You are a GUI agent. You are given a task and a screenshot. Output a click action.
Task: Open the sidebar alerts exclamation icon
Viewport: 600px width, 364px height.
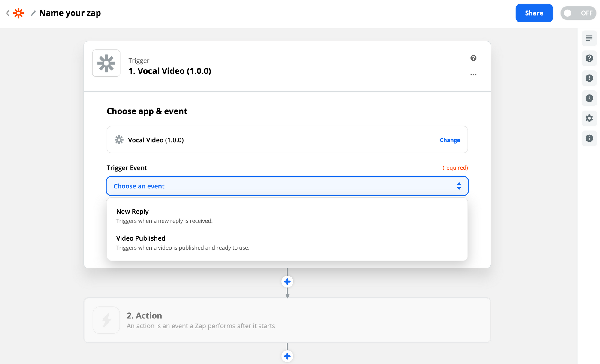pos(589,78)
